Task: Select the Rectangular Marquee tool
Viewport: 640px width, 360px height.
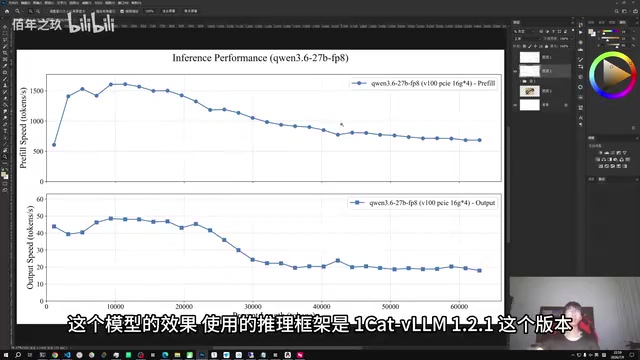Action: (x=5, y=33)
